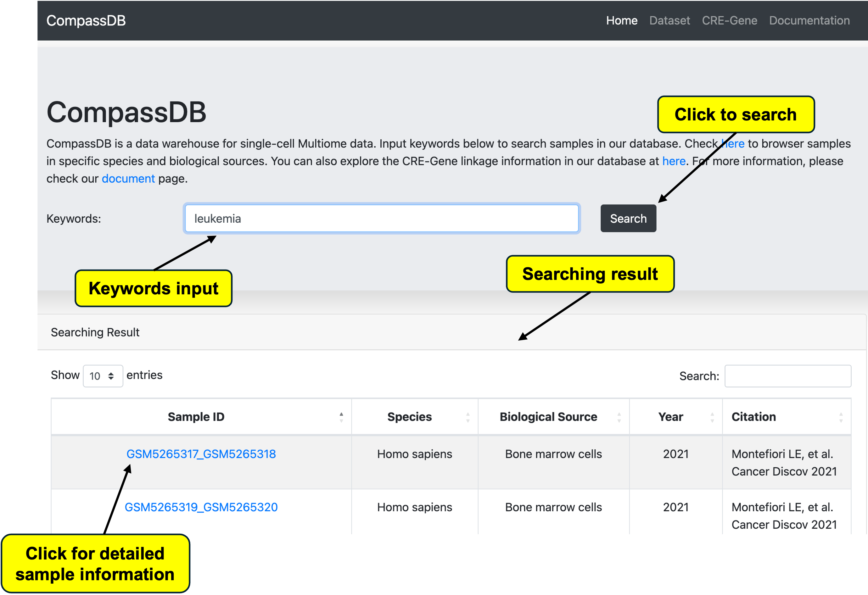Click the large CompassDB page heading

pos(126,112)
